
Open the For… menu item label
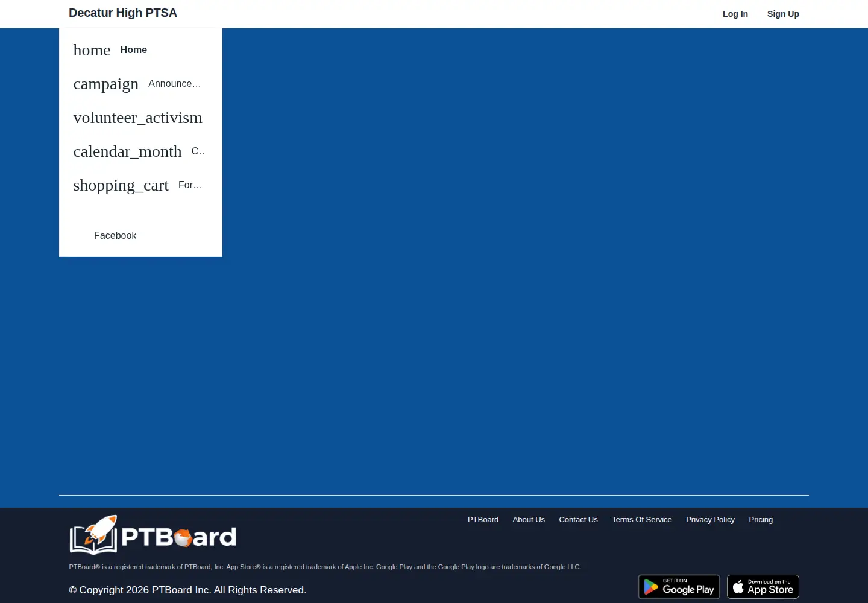pyautogui.click(x=190, y=185)
